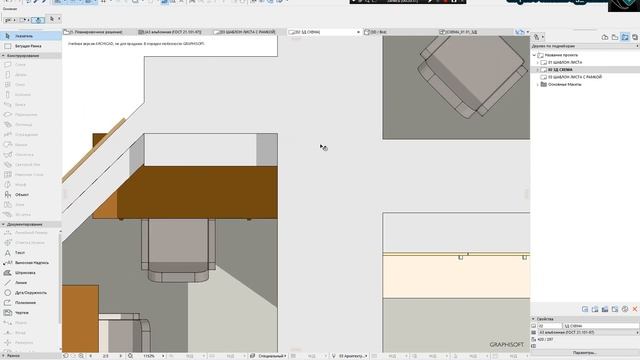Open View Map in the Navigator
This screenshot has width=640, height=360.
(x=615, y=37)
